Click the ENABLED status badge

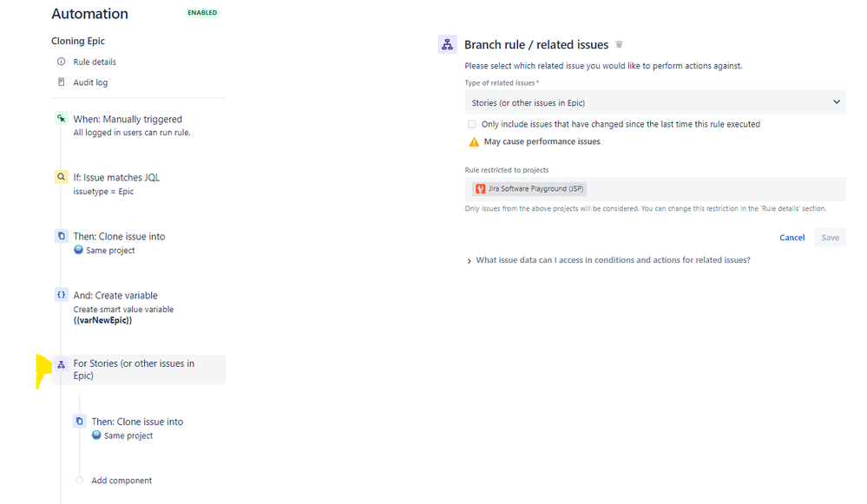click(x=202, y=13)
